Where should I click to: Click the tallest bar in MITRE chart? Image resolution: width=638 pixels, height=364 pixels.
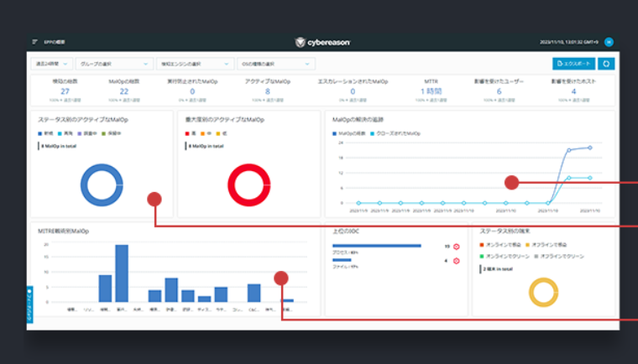coord(122,273)
